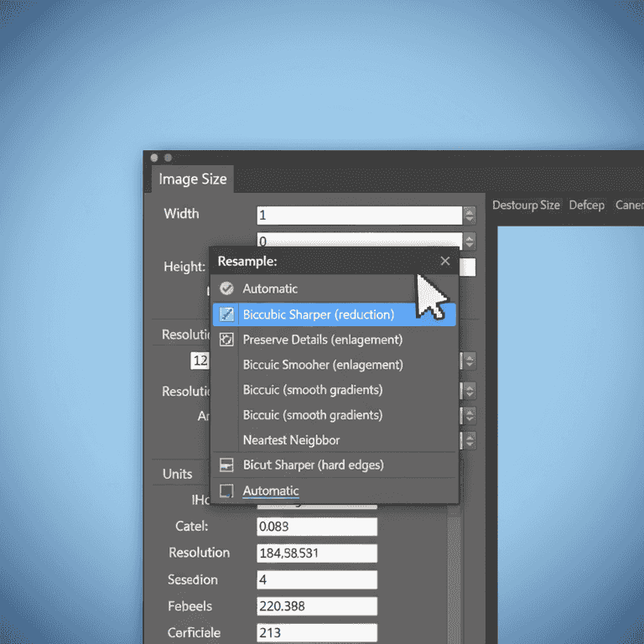Click the Resolution field showing 184,58.531
This screenshot has width=644, height=644.
tap(316, 553)
